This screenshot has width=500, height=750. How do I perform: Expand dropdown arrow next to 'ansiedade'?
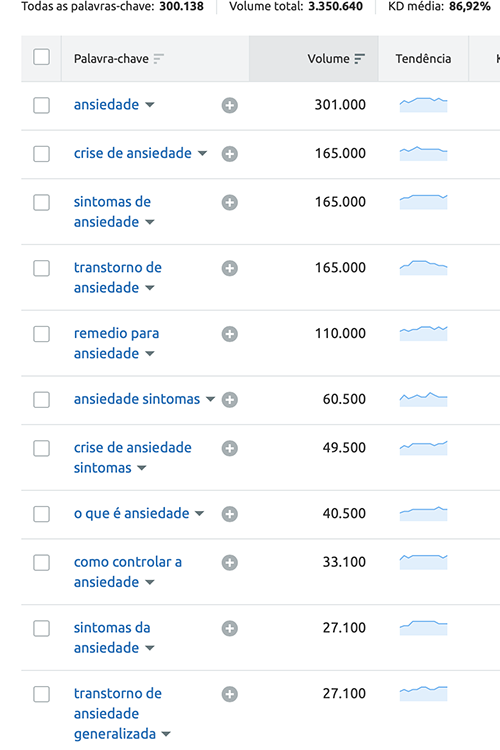(x=150, y=105)
